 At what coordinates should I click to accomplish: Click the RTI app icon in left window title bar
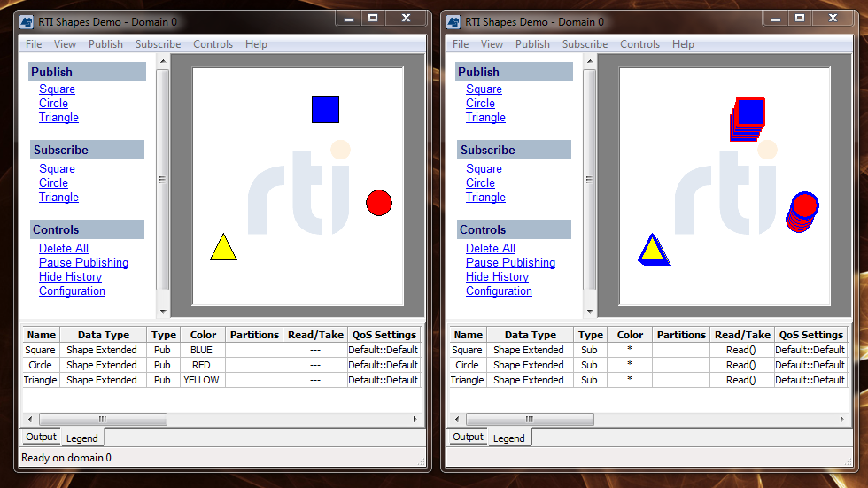pos(26,22)
